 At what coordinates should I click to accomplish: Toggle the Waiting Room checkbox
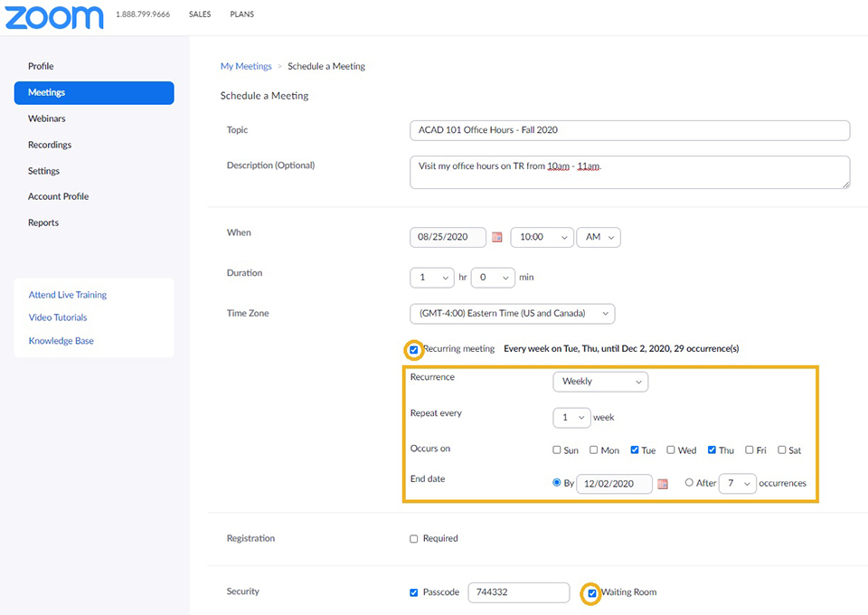pyautogui.click(x=591, y=593)
